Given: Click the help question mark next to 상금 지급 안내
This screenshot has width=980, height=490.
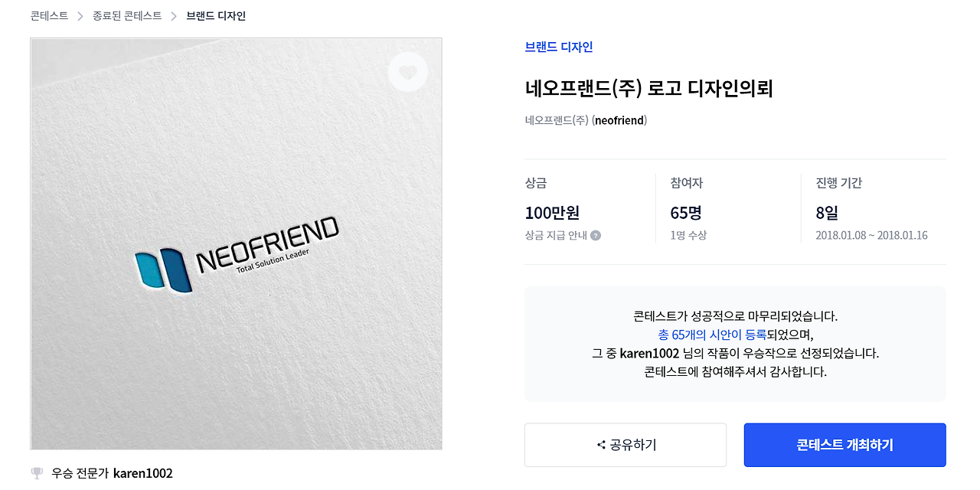Looking at the screenshot, I should 596,236.
